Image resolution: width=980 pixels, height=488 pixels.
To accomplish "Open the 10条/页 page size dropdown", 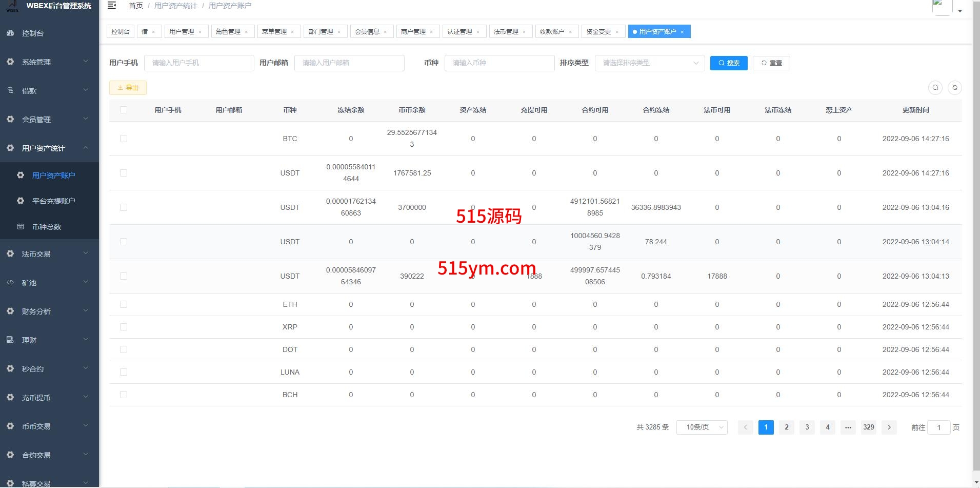I will pyautogui.click(x=702, y=427).
